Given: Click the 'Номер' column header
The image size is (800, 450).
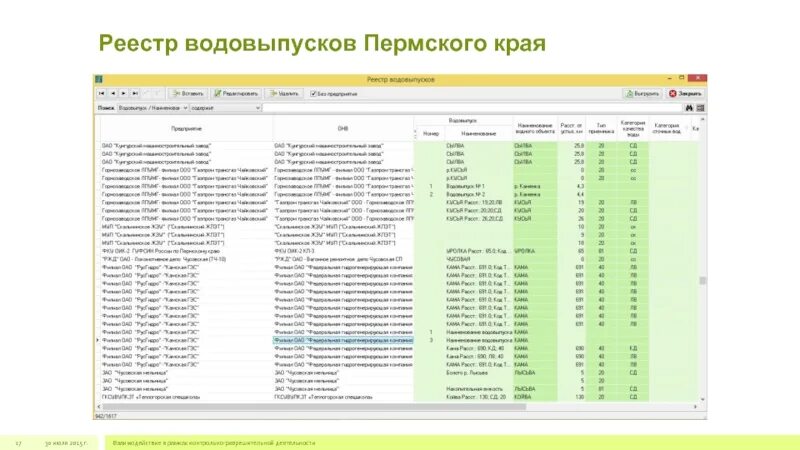Looking at the screenshot, I should point(431,134).
